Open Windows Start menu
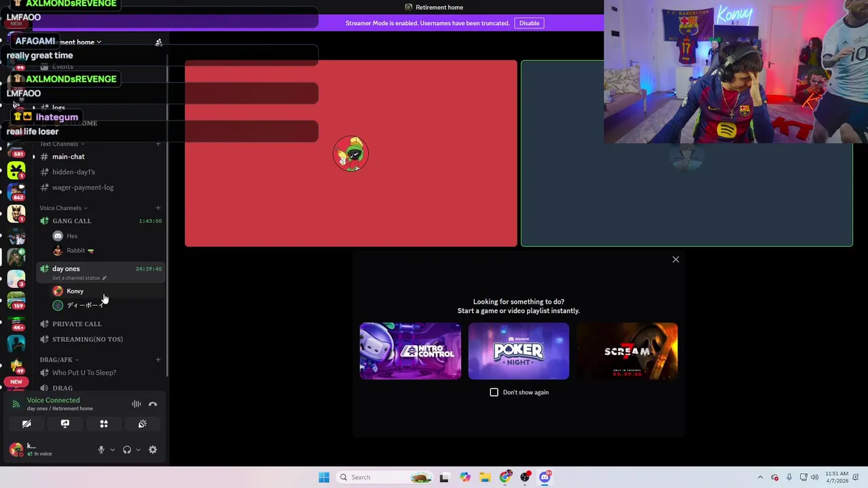 pos(324,477)
